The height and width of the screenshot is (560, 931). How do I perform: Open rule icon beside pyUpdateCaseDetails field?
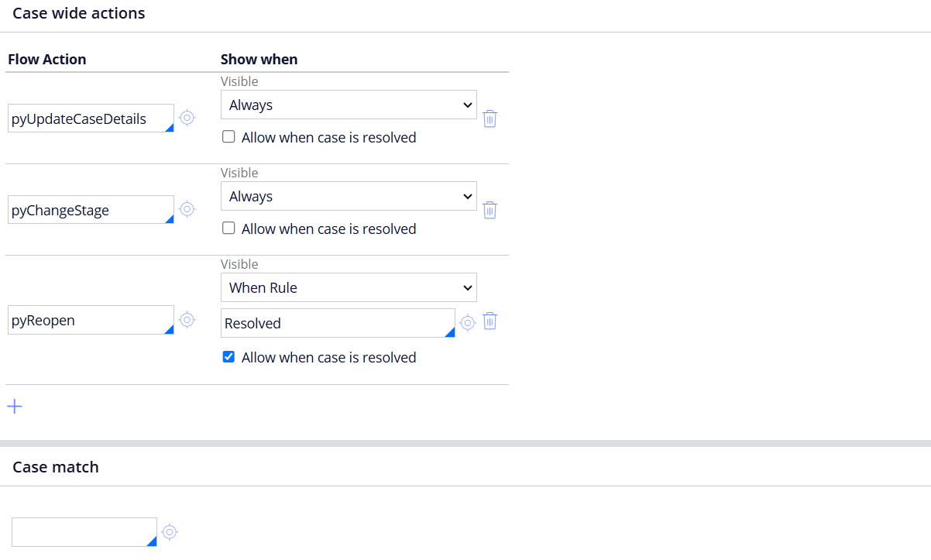tap(187, 118)
